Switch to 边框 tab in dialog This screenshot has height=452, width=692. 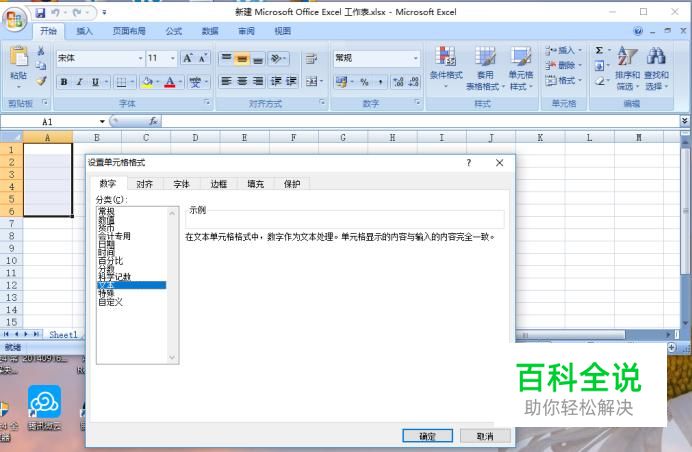(218, 184)
